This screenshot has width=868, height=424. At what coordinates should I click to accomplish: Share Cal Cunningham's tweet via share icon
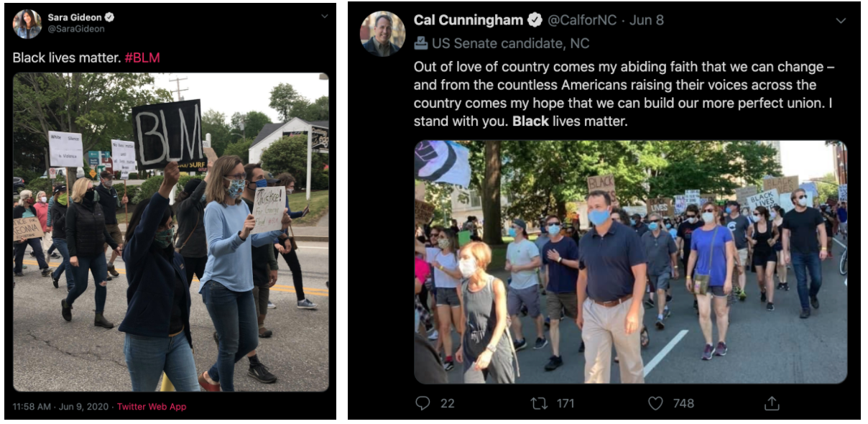coord(771,403)
